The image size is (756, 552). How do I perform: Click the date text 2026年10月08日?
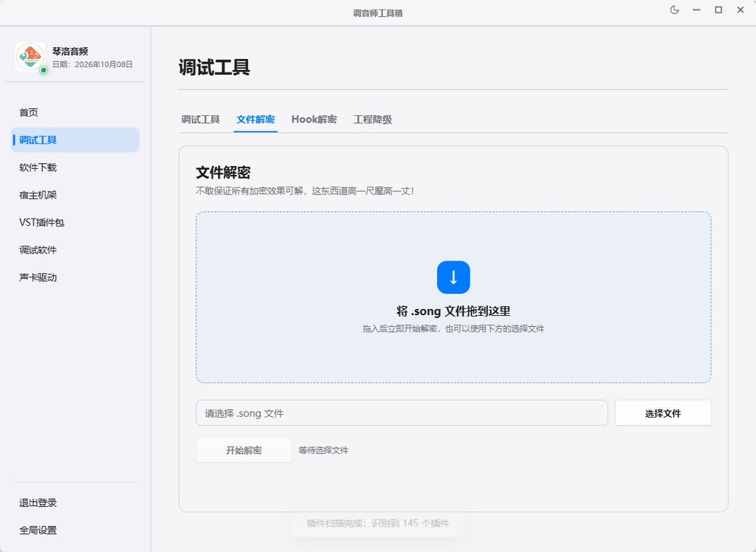tap(103, 65)
